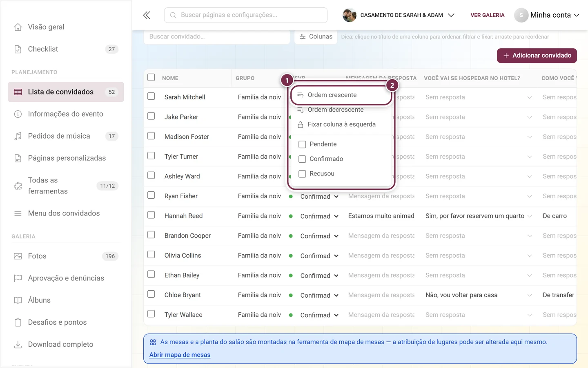Click the Informações do evento info icon
Screen dimensions: 588x368
tap(18, 114)
